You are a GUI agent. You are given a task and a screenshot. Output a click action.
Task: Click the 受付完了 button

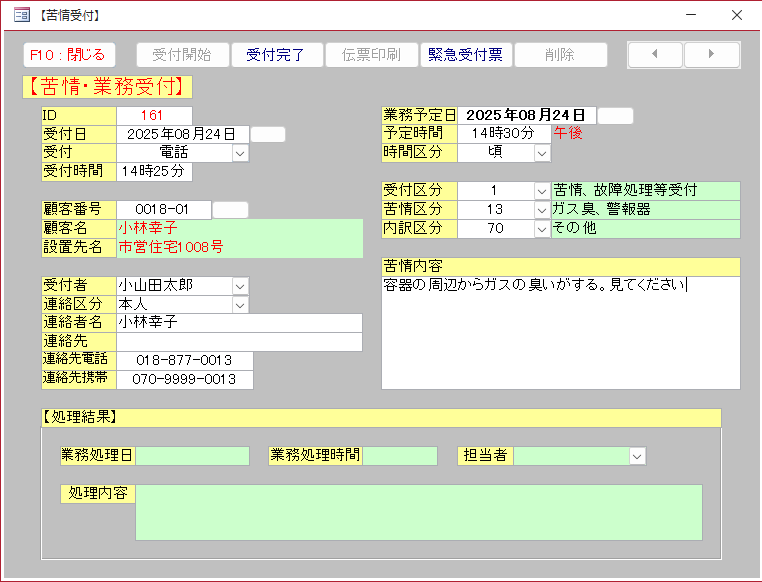[276, 55]
